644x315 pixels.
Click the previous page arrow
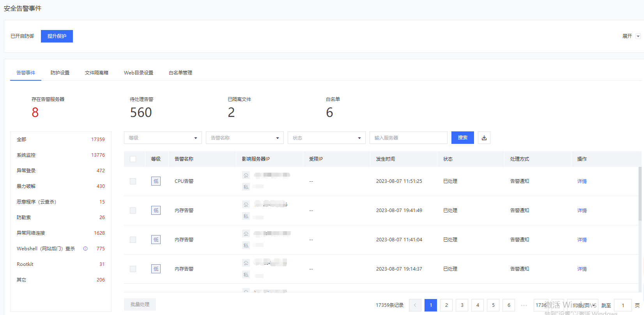415,305
